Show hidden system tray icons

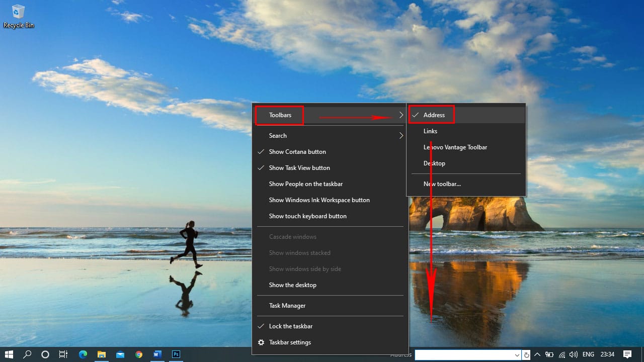[x=537, y=354]
